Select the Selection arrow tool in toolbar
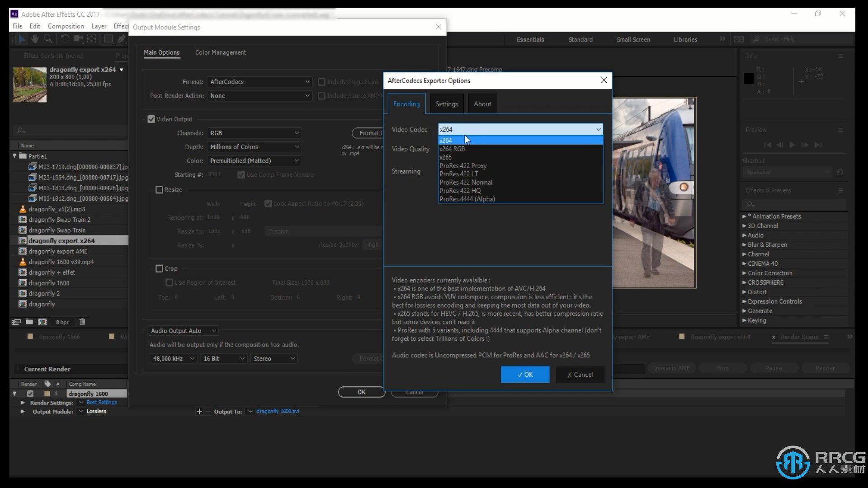Screen dimensions: 868x488 click(x=21, y=39)
